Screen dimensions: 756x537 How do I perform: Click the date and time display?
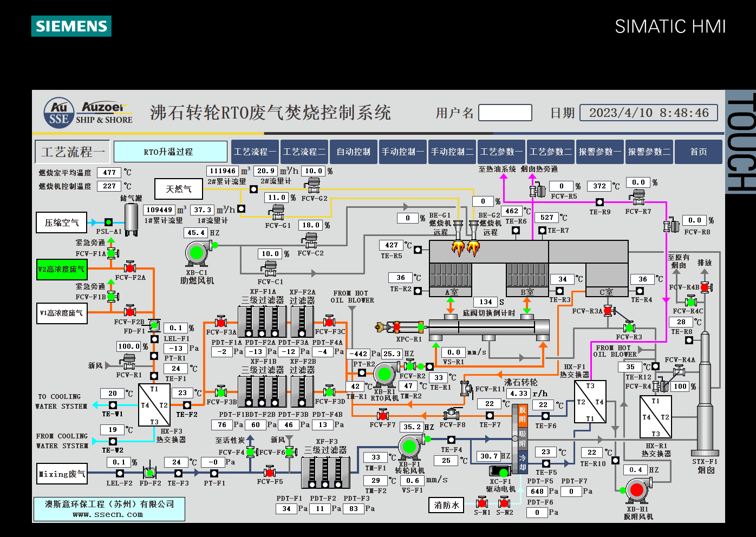(649, 113)
